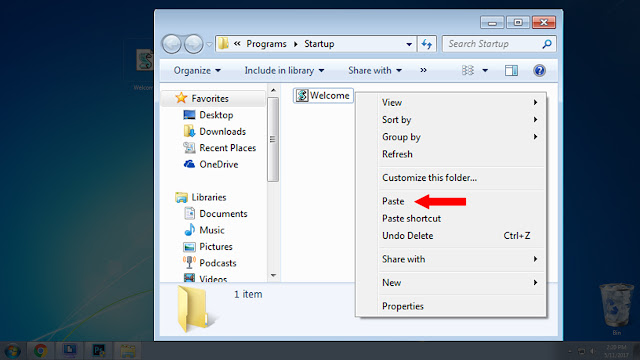The width and height of the screenshot is (640, 360).
Task: Open the Recycle Bin on desktop
Action: click(616, 309)
